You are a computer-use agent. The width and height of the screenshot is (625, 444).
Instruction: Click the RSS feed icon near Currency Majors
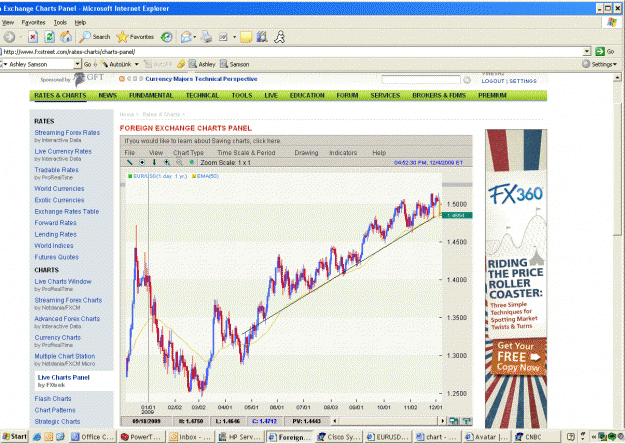122,79
